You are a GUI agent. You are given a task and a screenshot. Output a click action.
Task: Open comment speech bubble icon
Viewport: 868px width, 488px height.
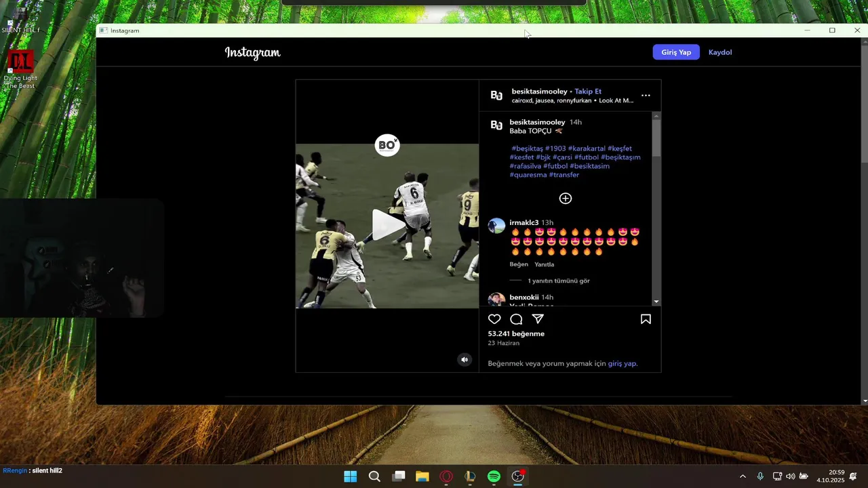tap(516, 319)
